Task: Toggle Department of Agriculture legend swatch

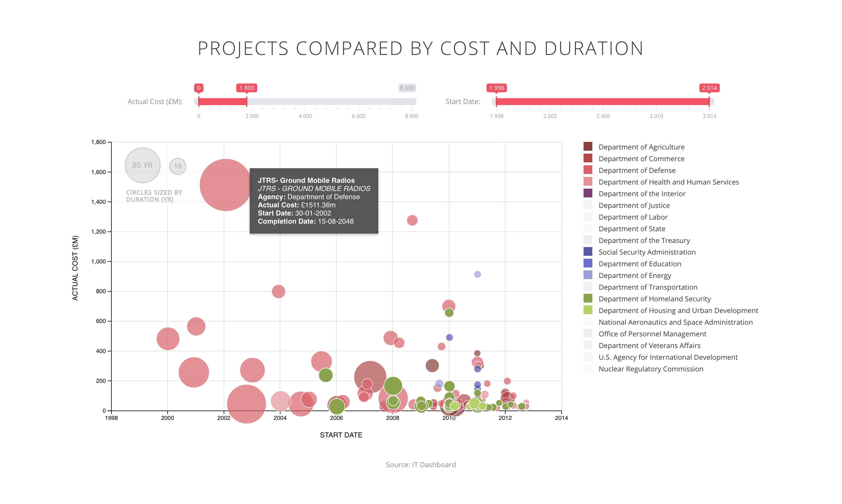Action: pos(587,146)
